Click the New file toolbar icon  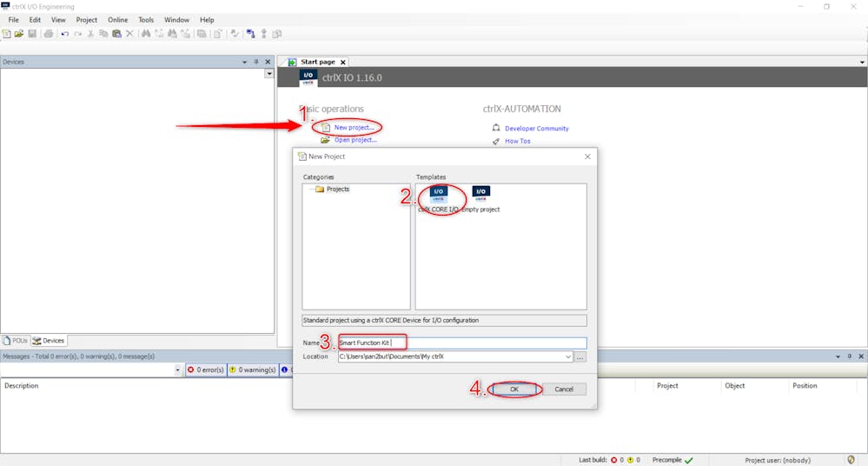6,34
